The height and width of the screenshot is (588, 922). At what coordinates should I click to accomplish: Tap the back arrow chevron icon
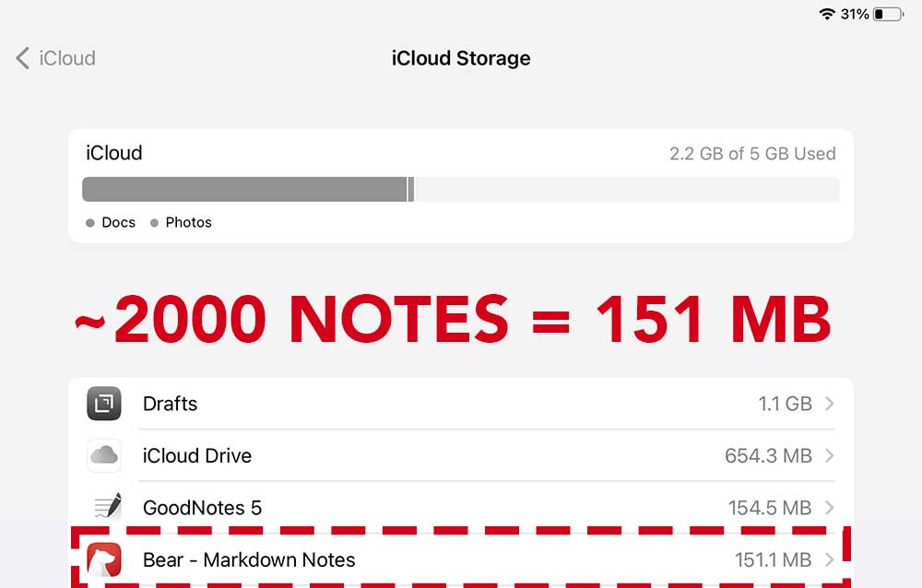coord(22,58)
